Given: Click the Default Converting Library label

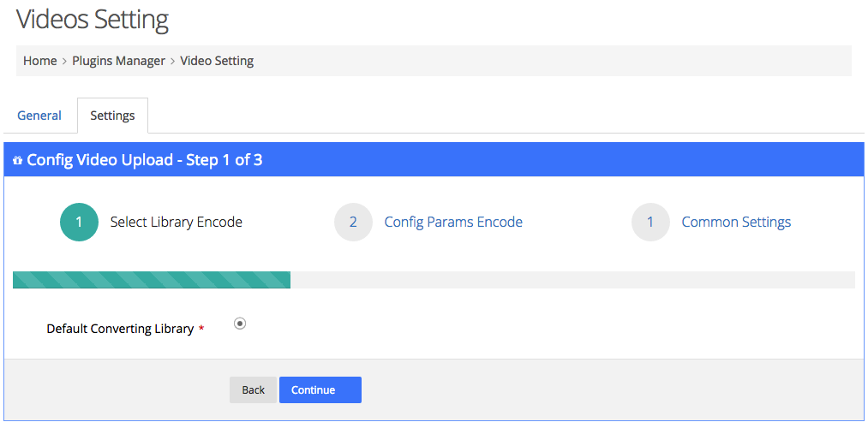Looking at the screenshot, I should click(120, 329).
